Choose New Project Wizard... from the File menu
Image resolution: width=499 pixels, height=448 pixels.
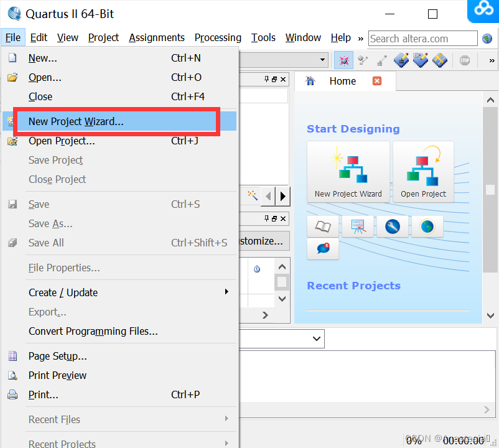pyautogui.click(x=119, y=121)
